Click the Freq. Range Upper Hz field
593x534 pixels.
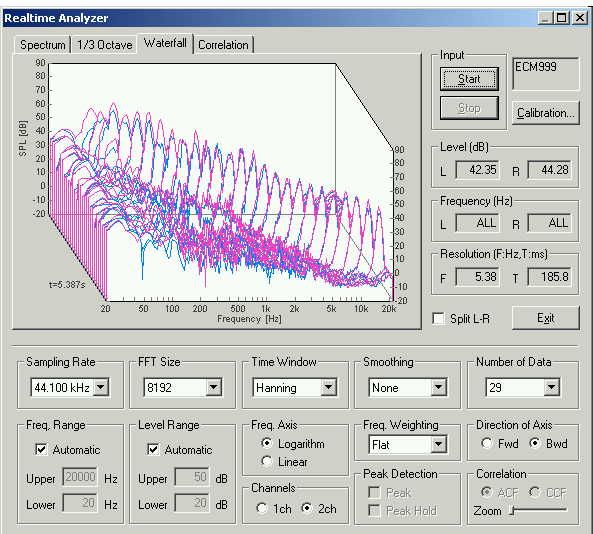tap(80, 477)
